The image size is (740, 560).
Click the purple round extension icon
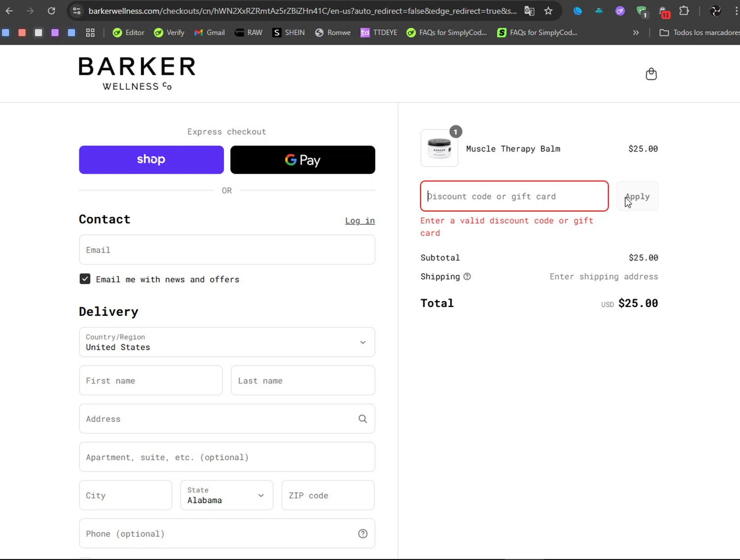coord(620,11)
